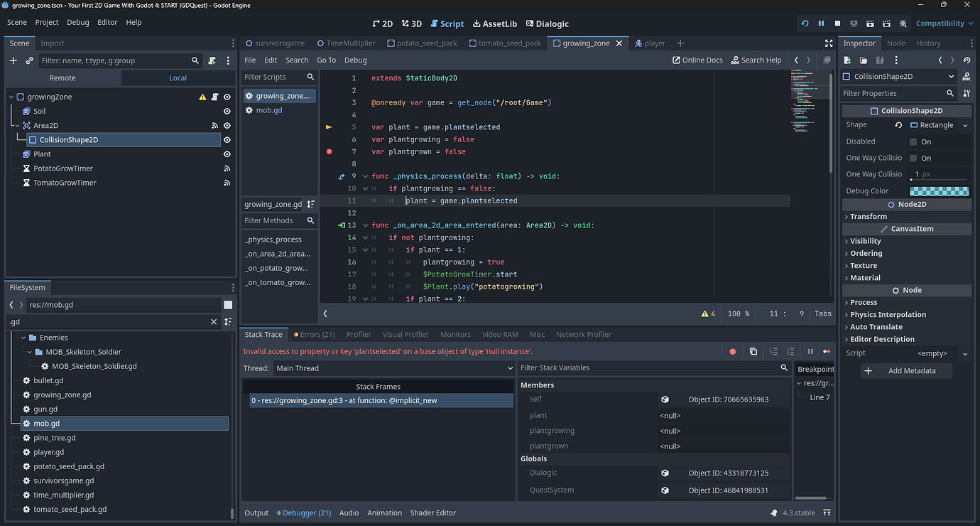Click the Online Docs button
This screenshot has width=980, height=526.
697,60
